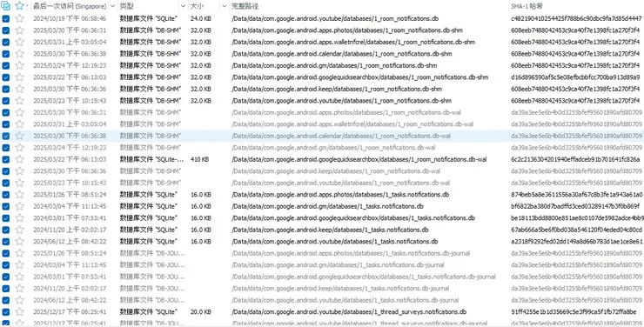The image size is (644, 327).
Task: Click the 20.0 KB size cell
Action: [x=201, y=312]
